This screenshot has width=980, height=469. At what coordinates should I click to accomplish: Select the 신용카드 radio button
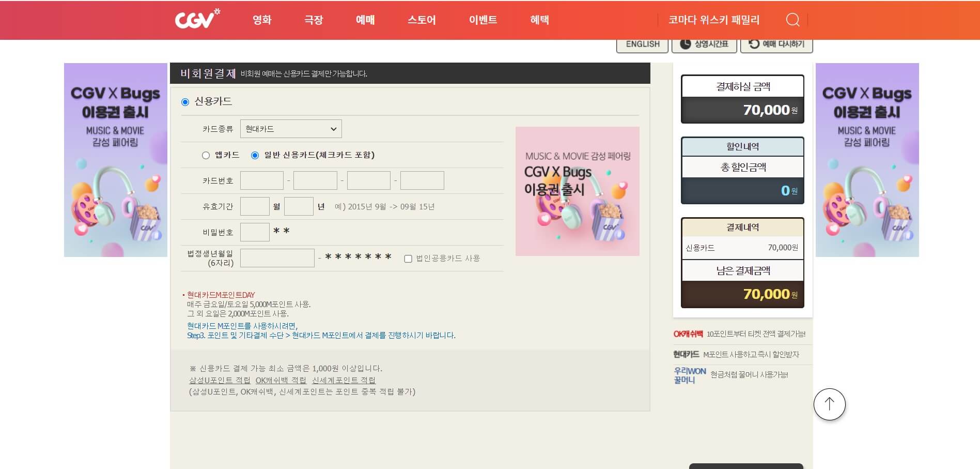click(x=185, y=102)
